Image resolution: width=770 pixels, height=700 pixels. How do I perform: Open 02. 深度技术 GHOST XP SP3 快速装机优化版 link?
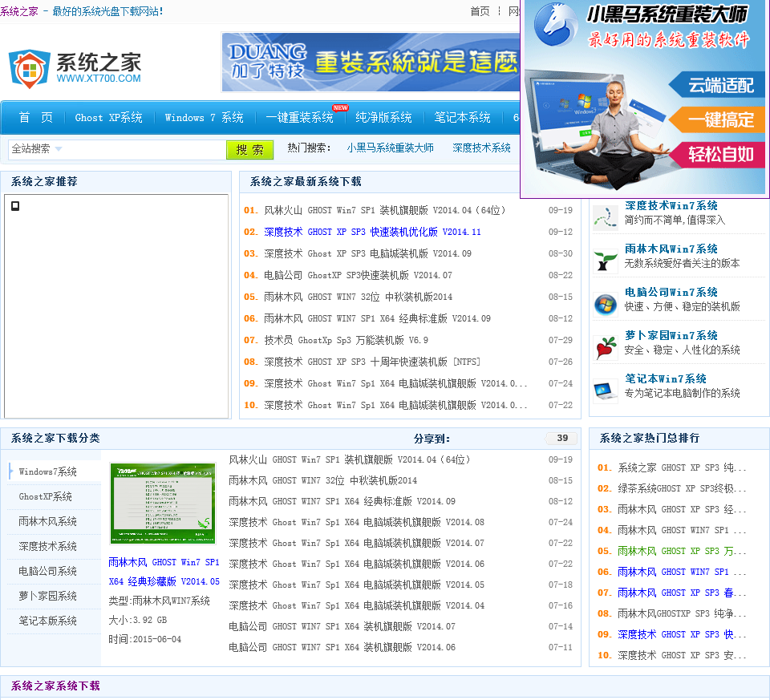tap(372, 233)
